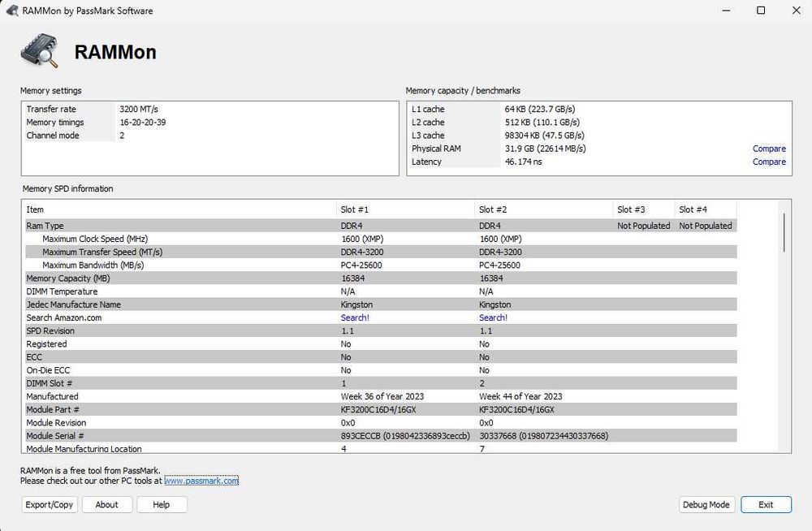Click Slot #2 DDR4-3200 transfer speed cell
812x531 pixels.
500,252
